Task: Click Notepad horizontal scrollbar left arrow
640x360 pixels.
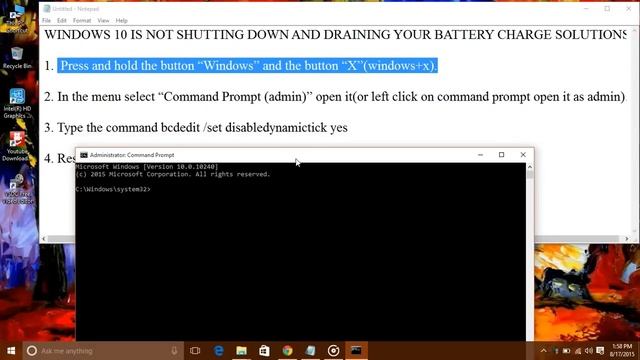Action: (x=44, y=239)
